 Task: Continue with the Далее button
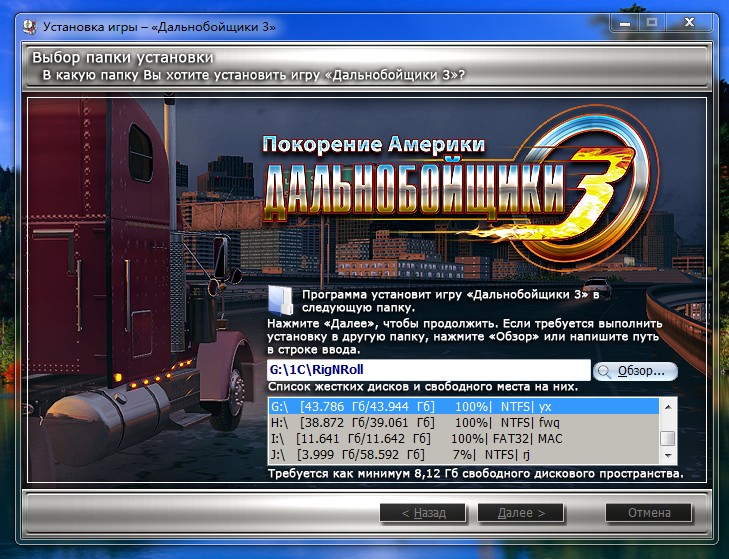click(521, 513)
